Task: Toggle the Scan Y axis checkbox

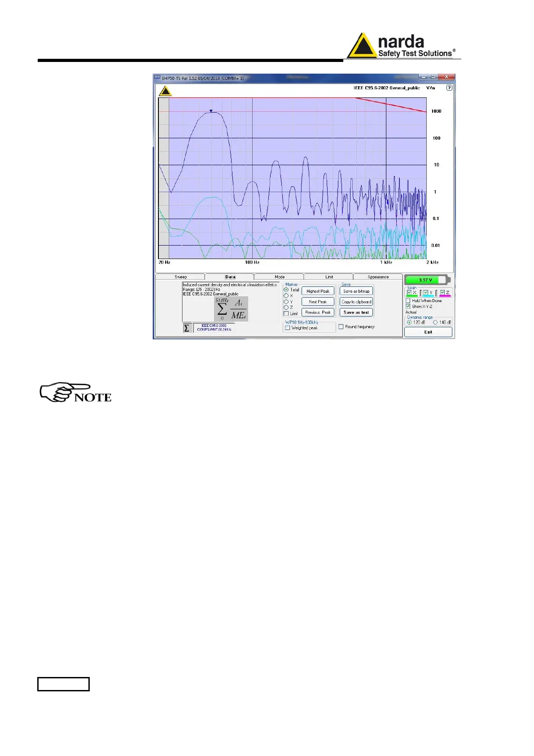Action: click(x=426, y=293)
